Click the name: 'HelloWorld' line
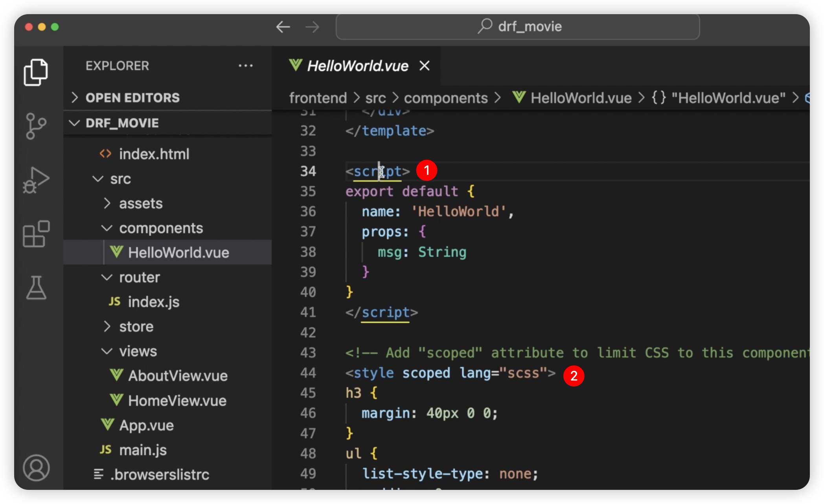Screen dimensions: 824x504 point(438,212)
